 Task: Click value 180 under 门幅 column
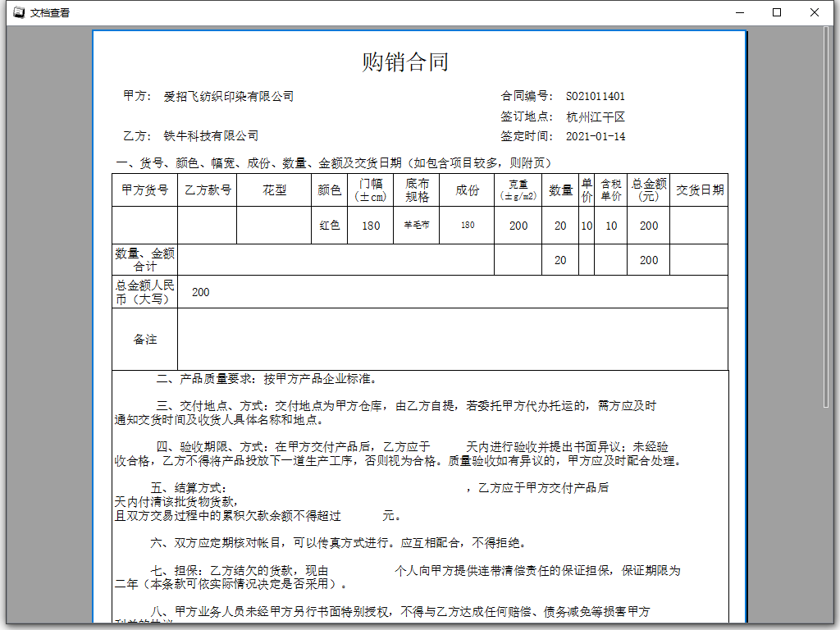point(371,226)
